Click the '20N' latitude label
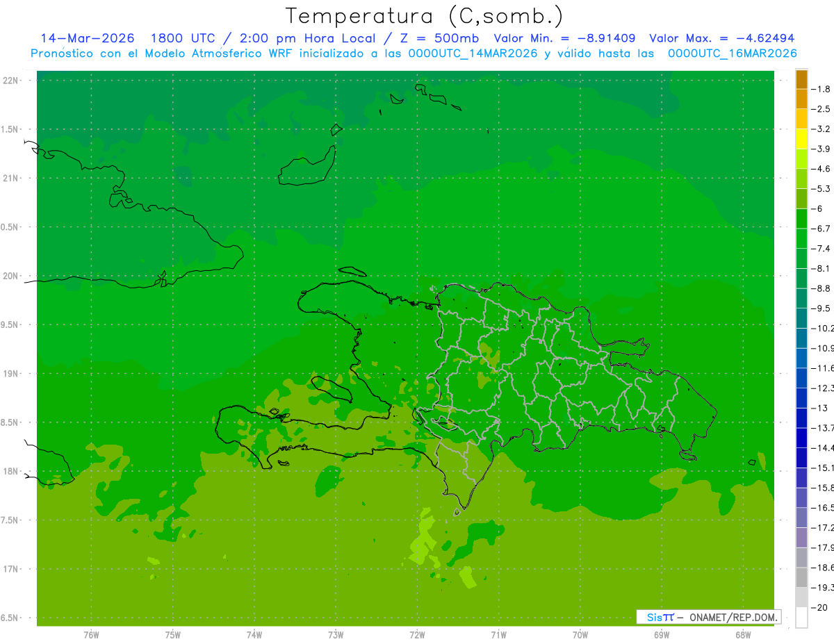The width and height of the screenshot is (834, 644). point(12,276)
